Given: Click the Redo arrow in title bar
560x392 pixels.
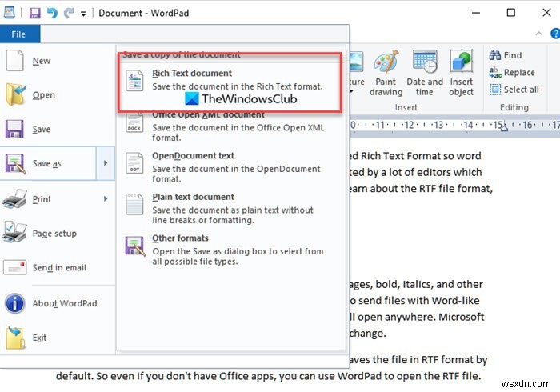Looking at the screenshot, I should pos(69,14).
